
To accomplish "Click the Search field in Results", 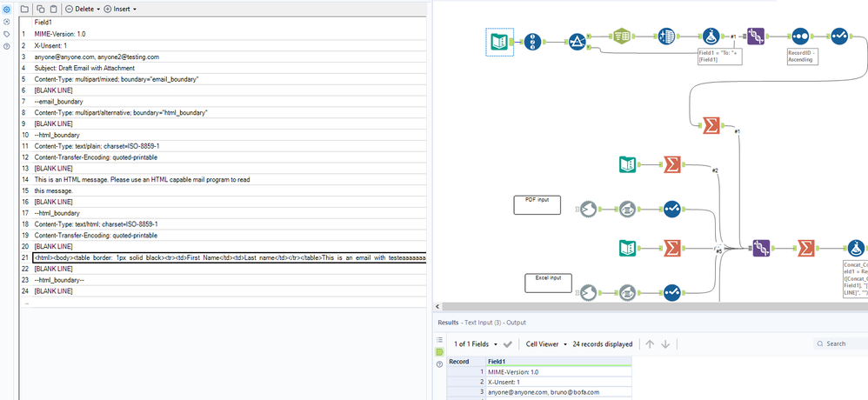I will (843, 343).
